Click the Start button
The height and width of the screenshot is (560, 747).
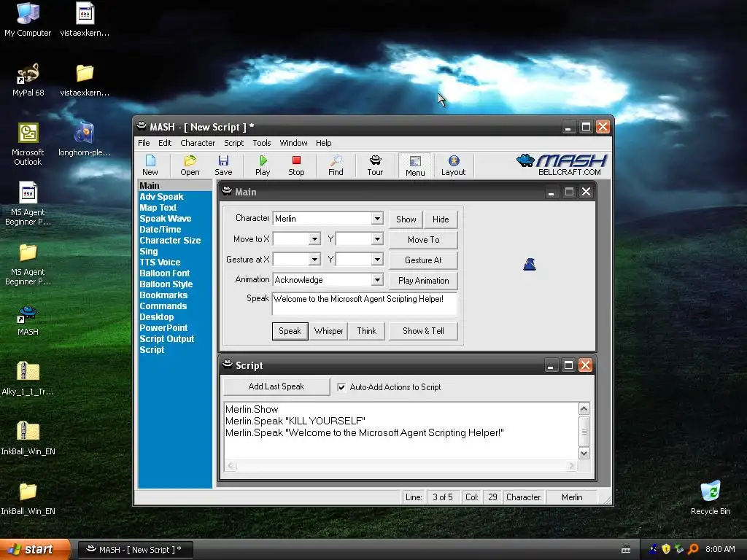(x=34, y=549)
